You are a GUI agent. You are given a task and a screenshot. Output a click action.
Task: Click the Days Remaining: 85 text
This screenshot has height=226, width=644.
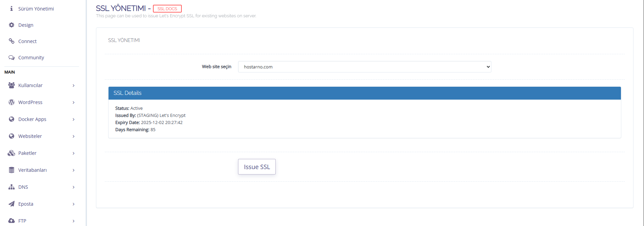[x=135, y=129]
